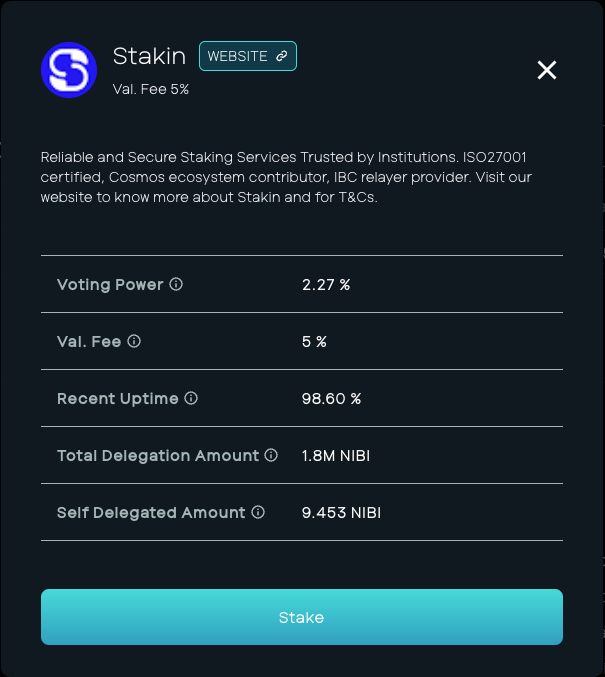This screenshot has width=605, height=677.
Task: Click the link chain icon in the WEBSITE button
Action: [x=282, y=56]
